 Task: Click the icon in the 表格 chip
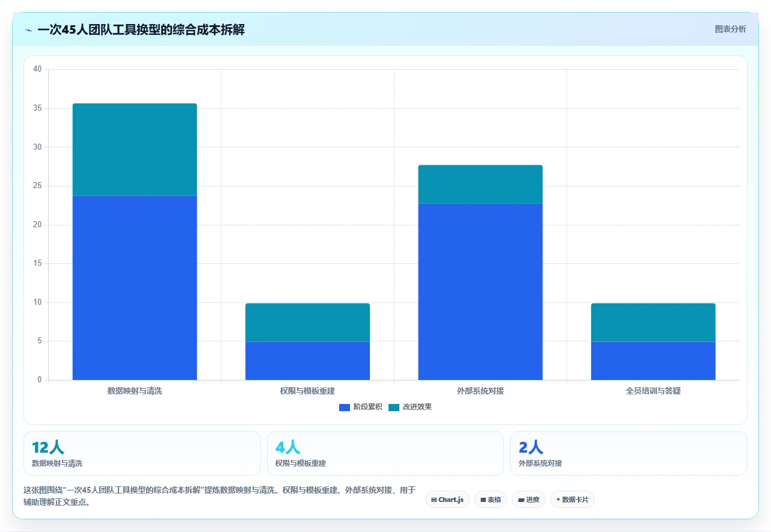click(x=483, y=500)
